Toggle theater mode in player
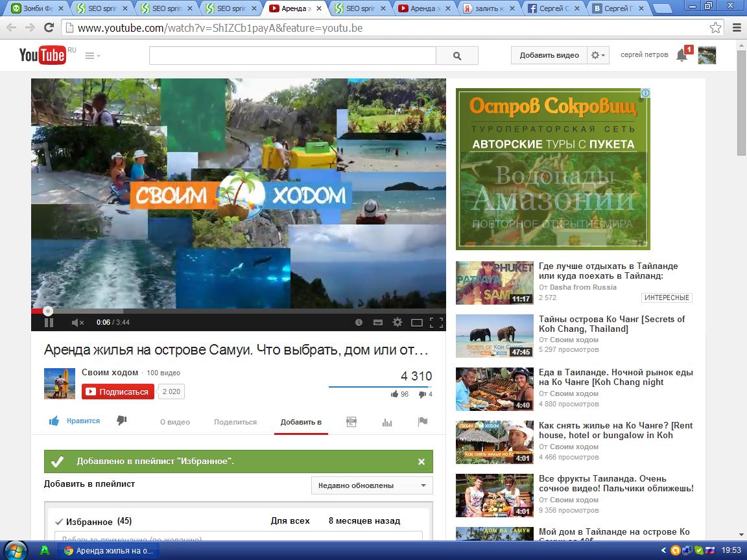Screen dimensions: 747x560 [417, 323]
